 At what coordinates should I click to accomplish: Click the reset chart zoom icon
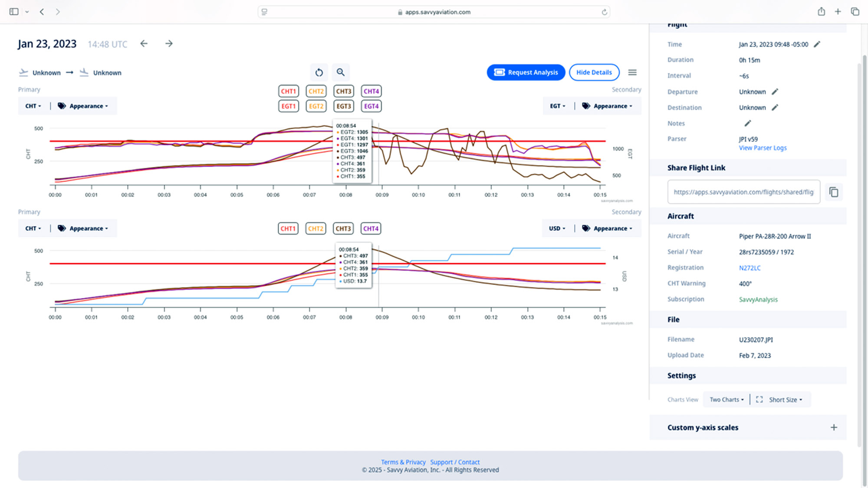319,72
